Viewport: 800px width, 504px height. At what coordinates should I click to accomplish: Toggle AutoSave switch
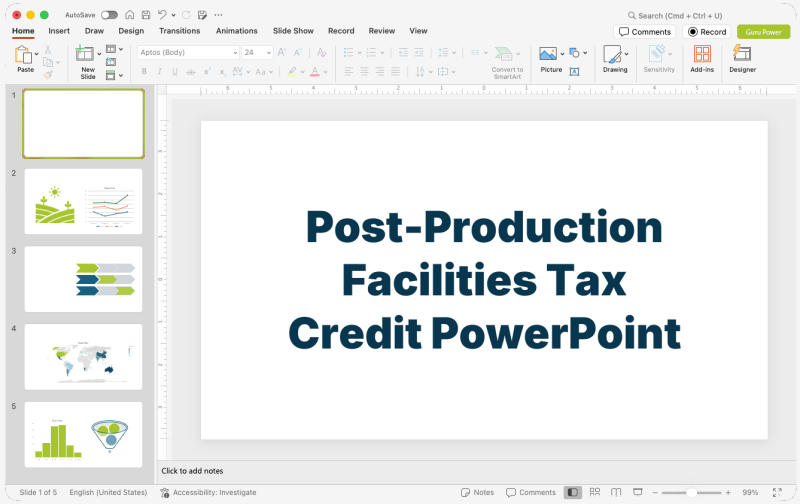[109, 15]
